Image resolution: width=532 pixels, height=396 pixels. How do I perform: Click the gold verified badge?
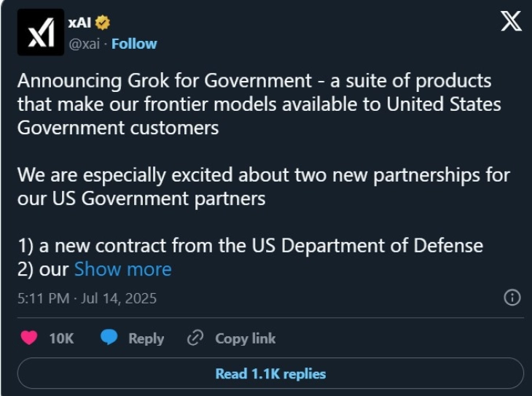[x=103, y=23]
